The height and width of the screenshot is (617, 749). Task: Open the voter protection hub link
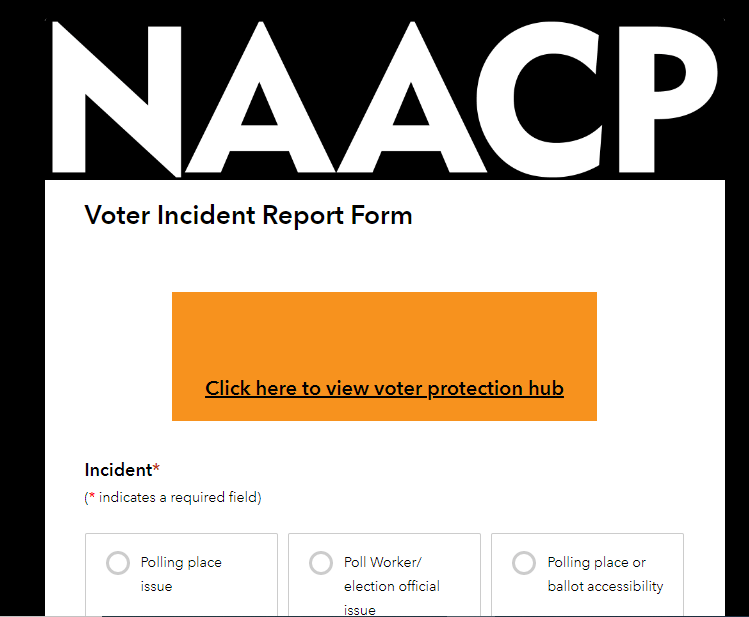coord(384,388)
